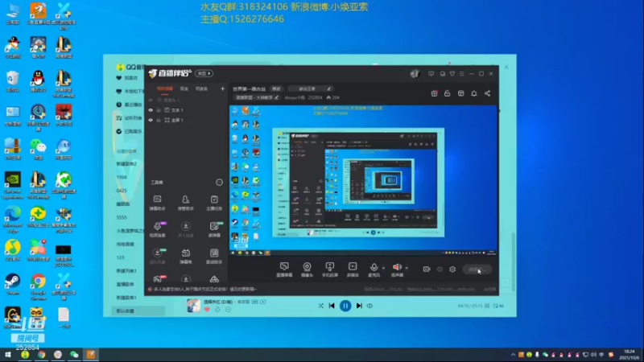Viewport: 644px width, 362px height.
Task: Switch to the 可发送 scene tab
Action: (201, 88)
